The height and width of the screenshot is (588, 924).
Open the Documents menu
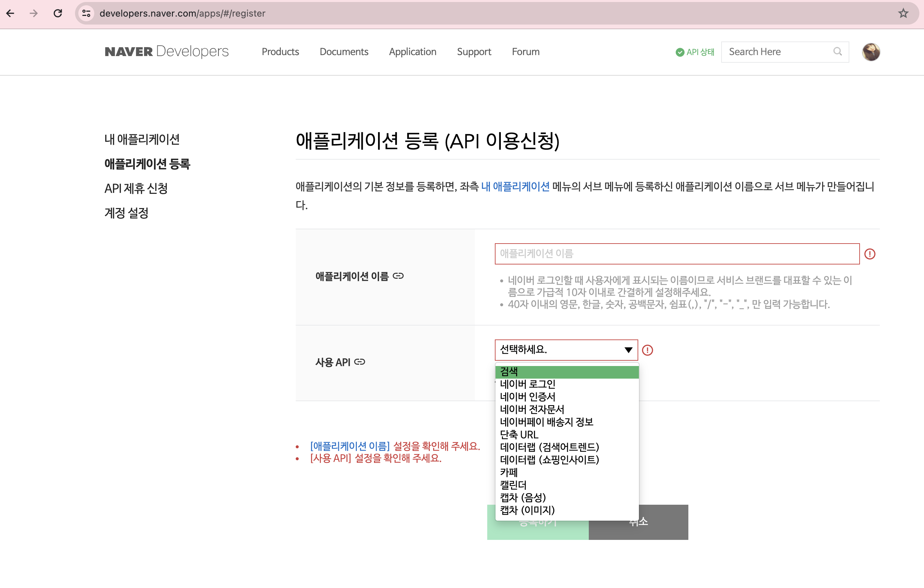(x=344, y=52)
